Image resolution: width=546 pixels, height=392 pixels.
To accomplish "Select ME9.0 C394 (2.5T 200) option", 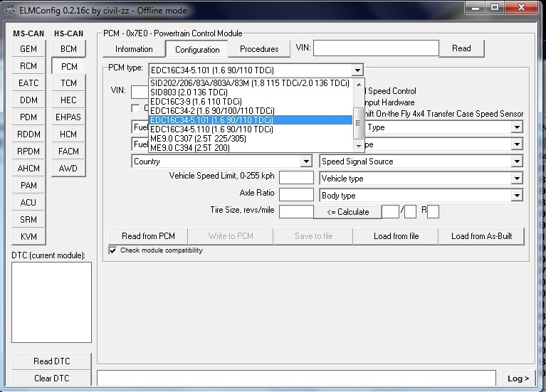I will point(189,148).
